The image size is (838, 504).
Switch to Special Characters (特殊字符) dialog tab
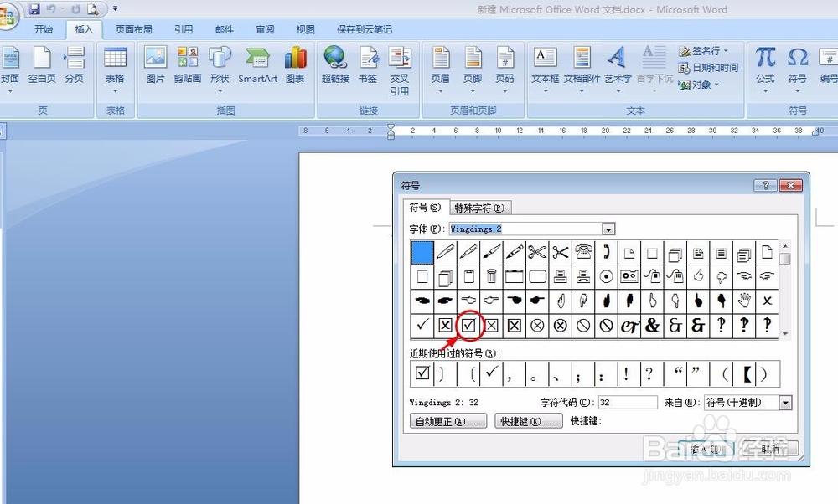479,208
